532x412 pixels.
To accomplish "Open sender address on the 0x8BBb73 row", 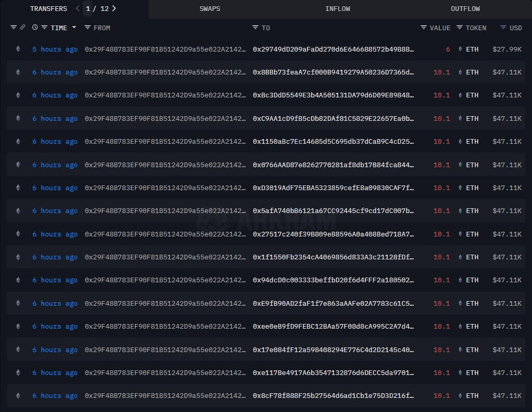I will point(165,72).
